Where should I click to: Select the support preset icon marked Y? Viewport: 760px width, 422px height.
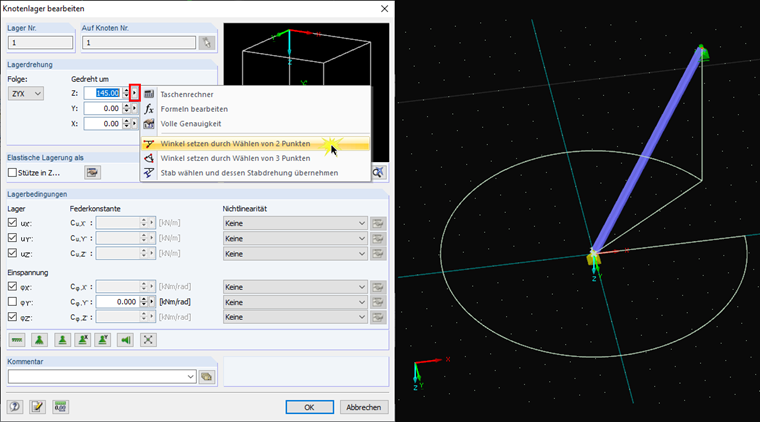coord(103,340)
